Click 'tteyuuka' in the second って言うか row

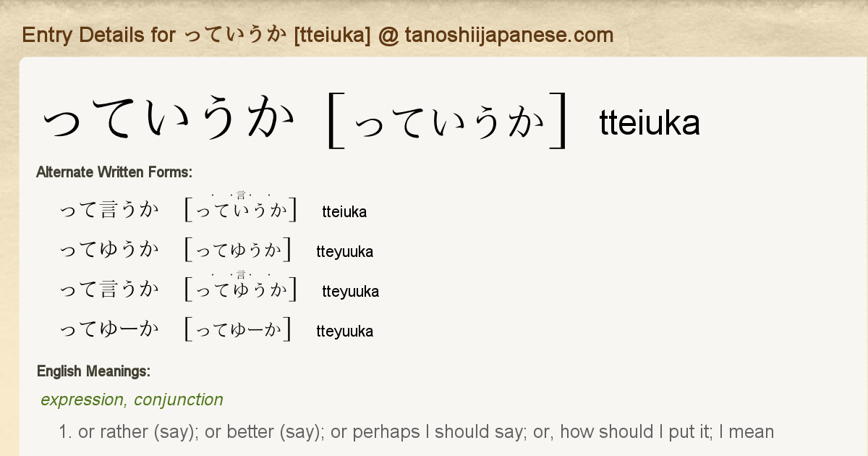[351, 292]
